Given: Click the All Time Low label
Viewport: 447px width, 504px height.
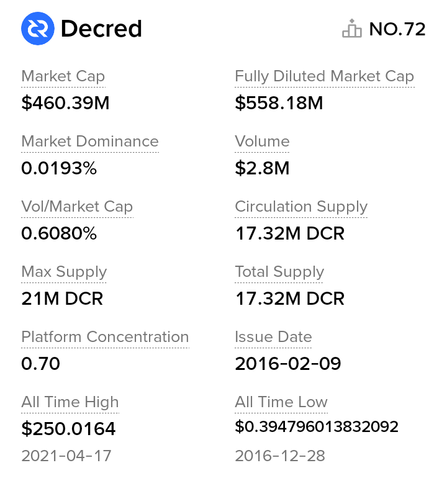Looking at the screenshot, I should 281,402.
